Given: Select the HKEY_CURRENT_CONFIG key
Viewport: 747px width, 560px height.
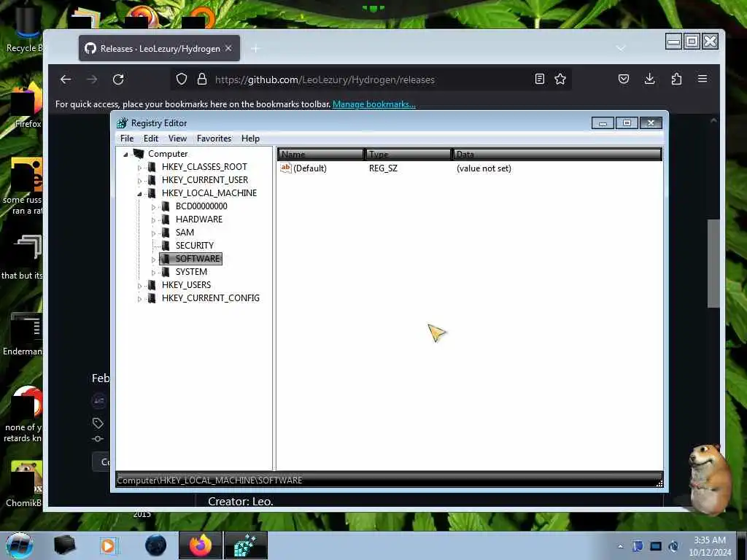Looking at the screenshot, I should coord(211,298).
